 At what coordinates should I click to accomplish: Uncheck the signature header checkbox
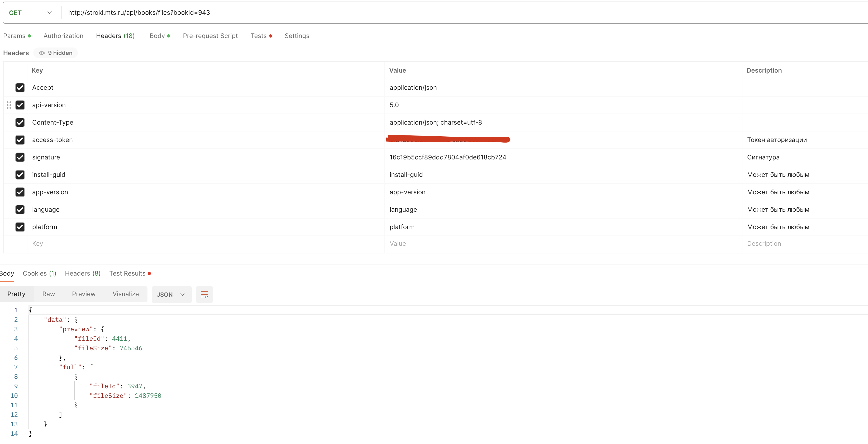pyautogui.click(x=20, y=157)
